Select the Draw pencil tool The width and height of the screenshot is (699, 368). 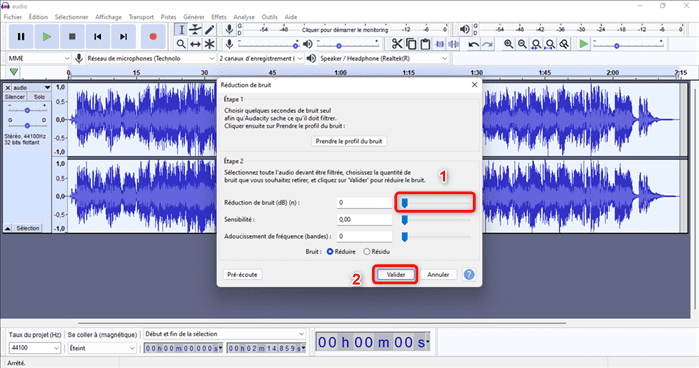click(210, 30)
